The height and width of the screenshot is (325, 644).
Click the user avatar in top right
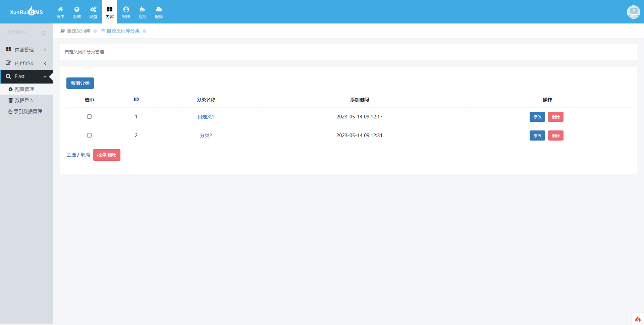[633, 12]
